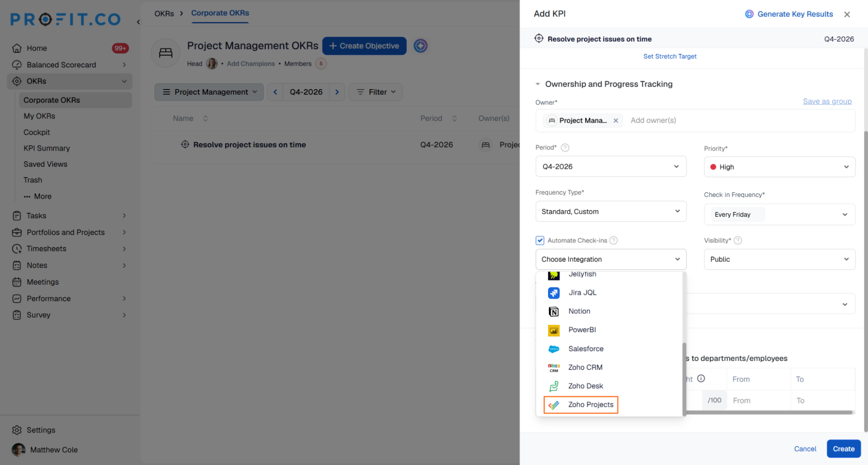Click the Period help question-mark icon

(x=565, y=148)
